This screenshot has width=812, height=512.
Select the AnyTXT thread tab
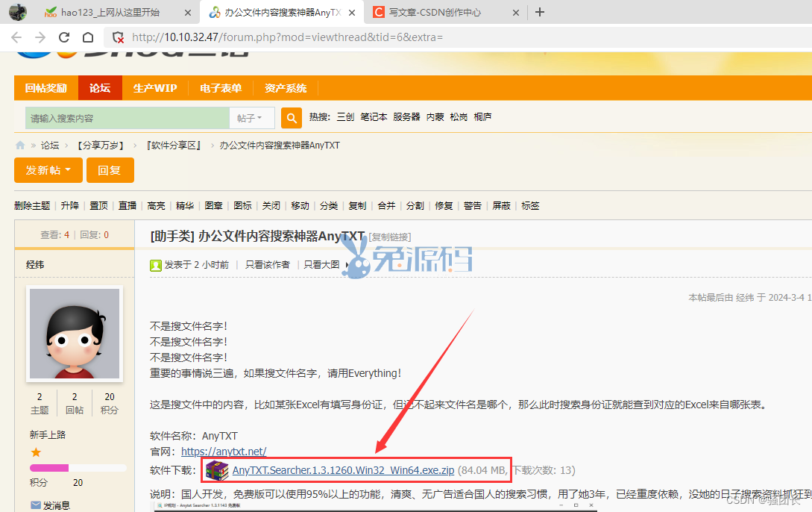(283, 13)
